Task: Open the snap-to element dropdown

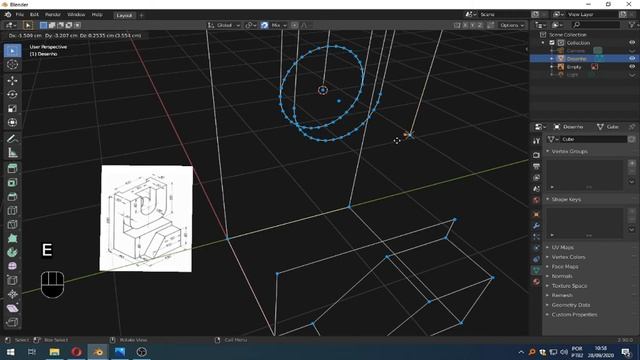Action: [279, 25]
